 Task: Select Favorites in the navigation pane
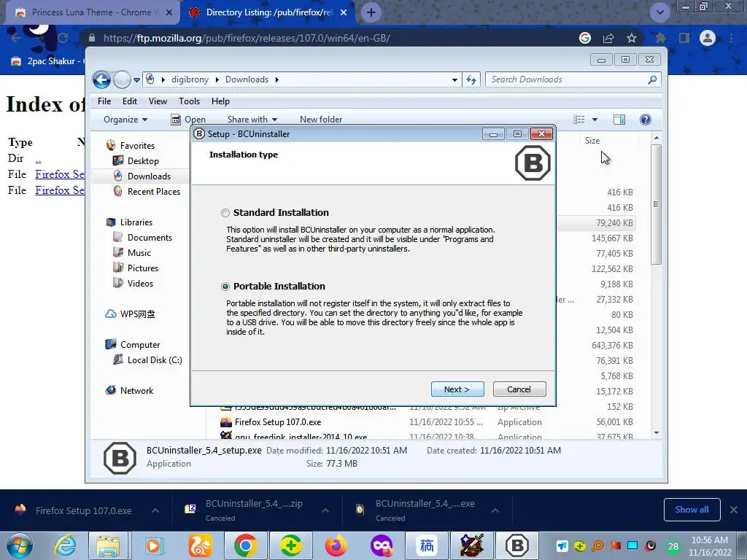(137, 146)
